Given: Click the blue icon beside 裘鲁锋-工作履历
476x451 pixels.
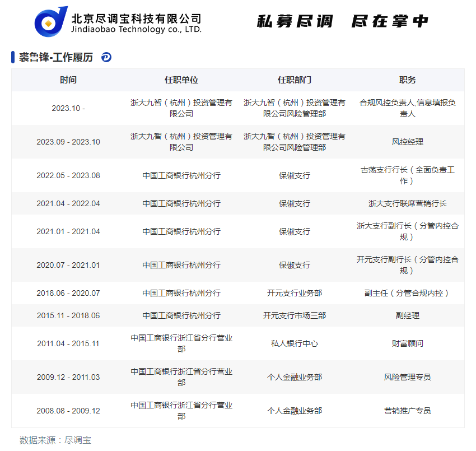Looking at the screenshot, I should tap(106, 57).
